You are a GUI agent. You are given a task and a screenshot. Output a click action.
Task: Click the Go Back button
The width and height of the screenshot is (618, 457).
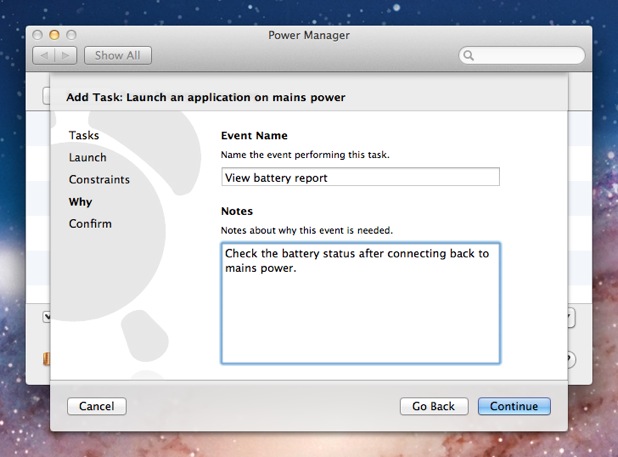coord(434,406)
